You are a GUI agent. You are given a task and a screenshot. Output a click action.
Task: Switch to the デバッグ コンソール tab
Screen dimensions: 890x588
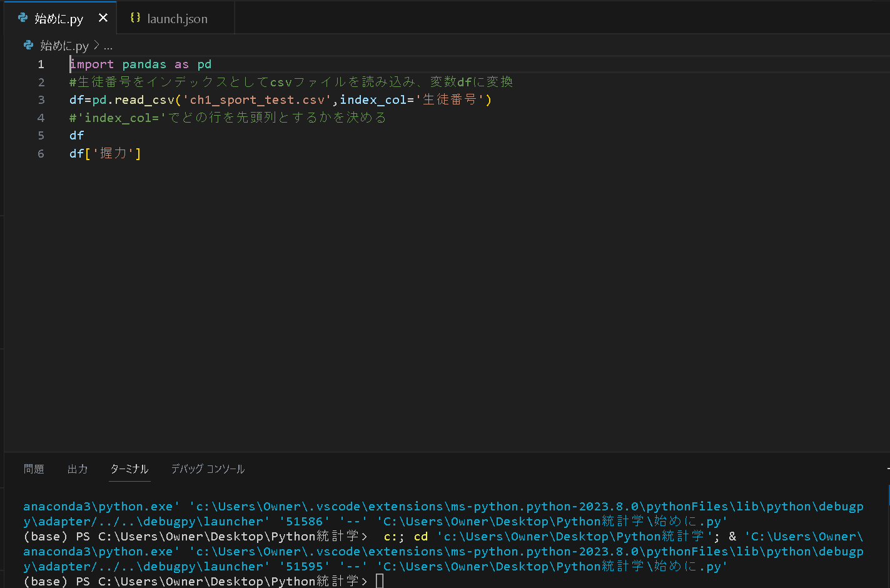(x=208, y=469)
